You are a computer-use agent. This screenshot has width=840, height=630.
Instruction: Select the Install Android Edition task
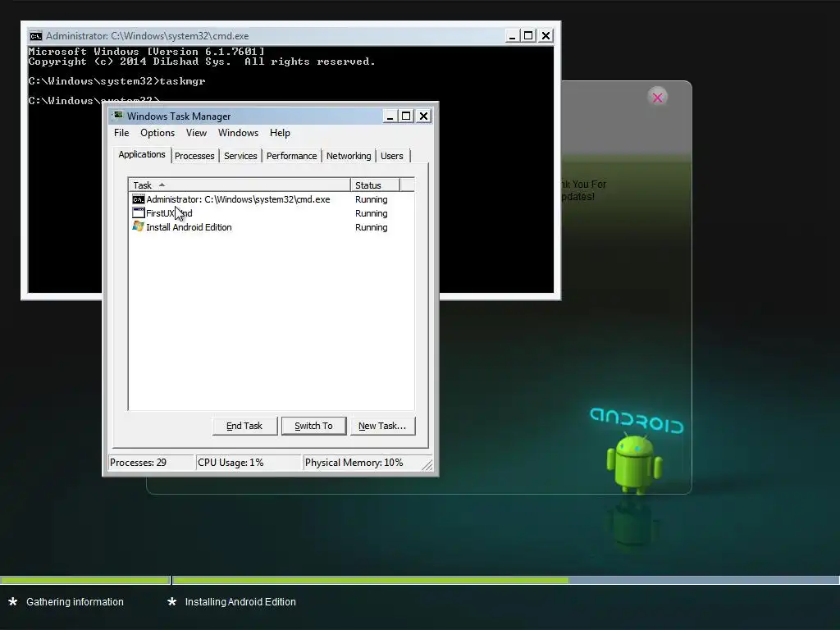[271, 227]
